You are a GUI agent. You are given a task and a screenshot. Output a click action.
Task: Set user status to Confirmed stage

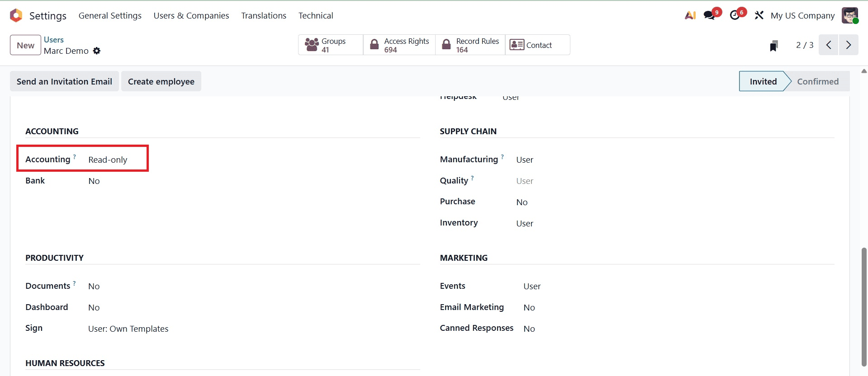pyautogui.click(x=817, y=81)
